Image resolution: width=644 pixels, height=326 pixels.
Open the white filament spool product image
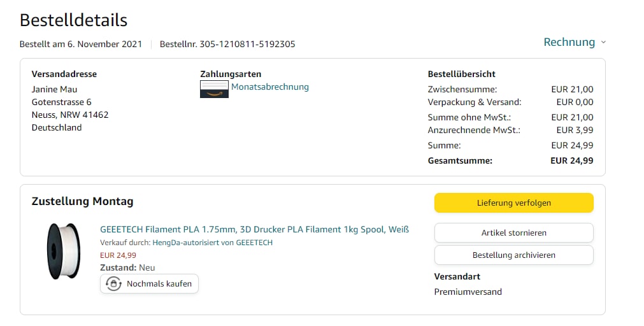click(x=63, y=251)
